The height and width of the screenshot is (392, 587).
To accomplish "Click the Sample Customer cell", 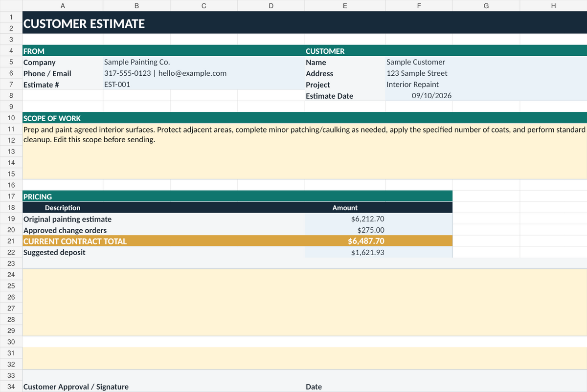I will (486, 62).
